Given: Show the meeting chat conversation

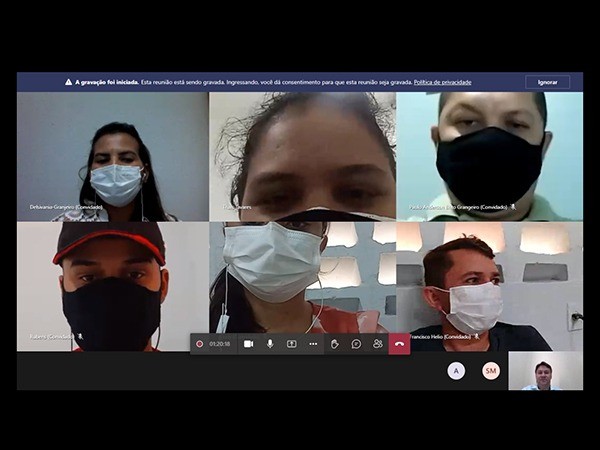Looking at the screenshot, I should 356,344.
